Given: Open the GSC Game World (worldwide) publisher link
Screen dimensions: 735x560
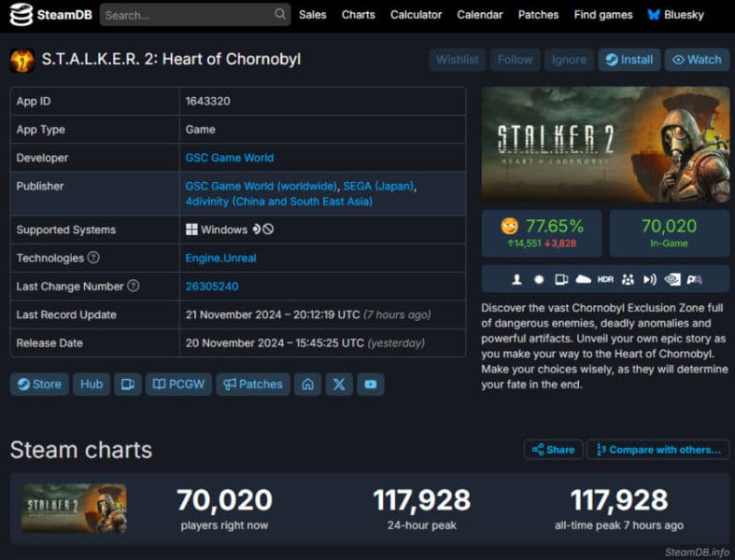Looking at the screenshot, I should click(x=261, y=186).
